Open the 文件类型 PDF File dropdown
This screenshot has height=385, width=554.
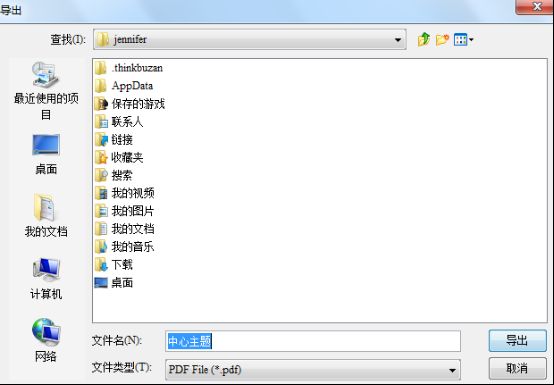point(452,370)
